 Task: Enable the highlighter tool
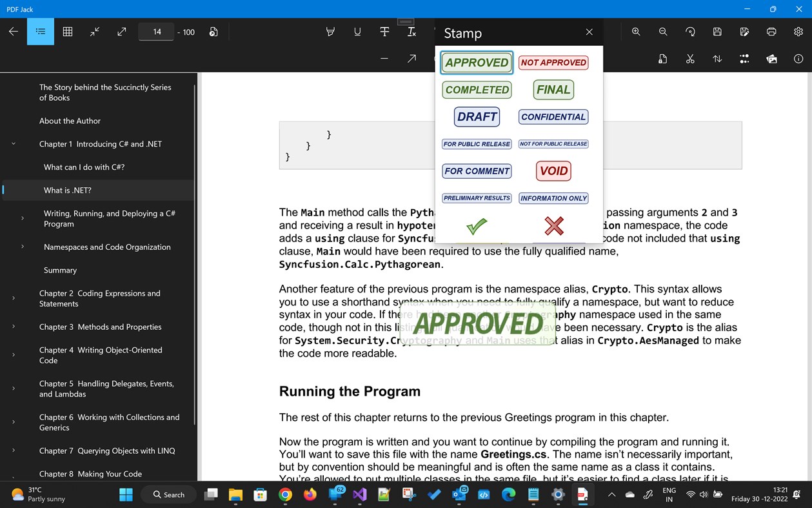point(331,32)
